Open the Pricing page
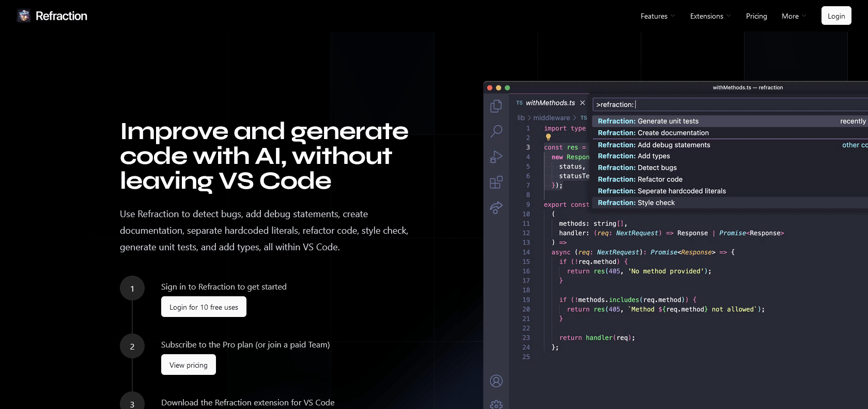This screenshot has width=868, height=409. click(756, 16)
